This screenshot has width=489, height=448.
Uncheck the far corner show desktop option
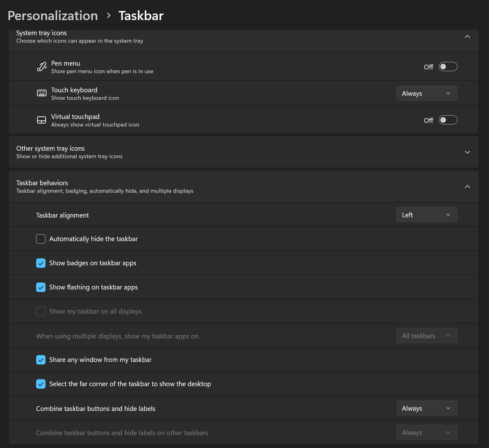click(x=41, y=384)
